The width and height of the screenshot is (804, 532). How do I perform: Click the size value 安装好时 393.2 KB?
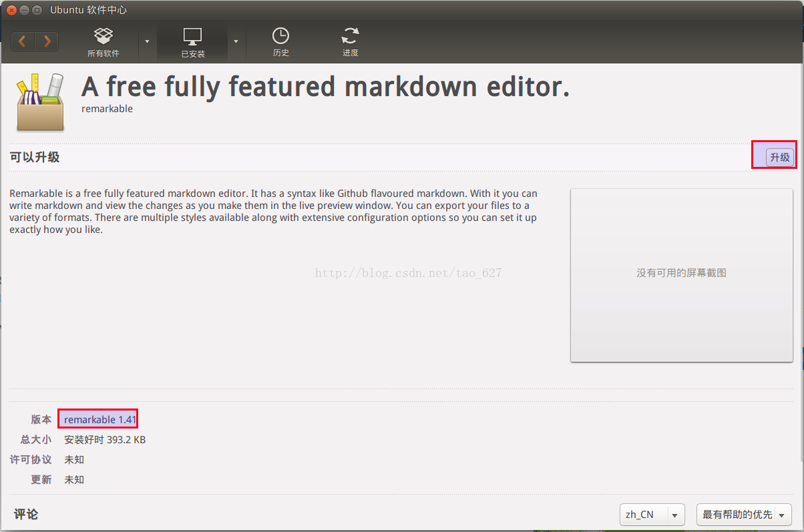click(x=105, y=440)
